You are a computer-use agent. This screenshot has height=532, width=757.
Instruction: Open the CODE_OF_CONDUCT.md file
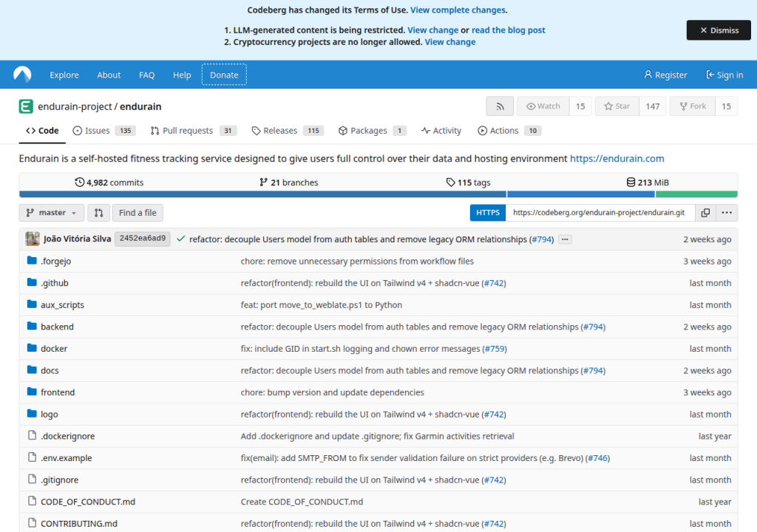click(88, 502)
